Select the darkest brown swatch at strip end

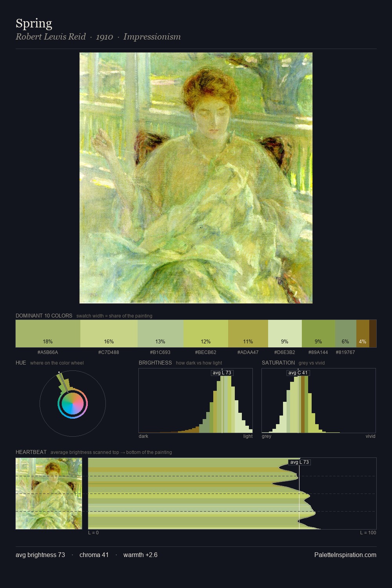373,334
